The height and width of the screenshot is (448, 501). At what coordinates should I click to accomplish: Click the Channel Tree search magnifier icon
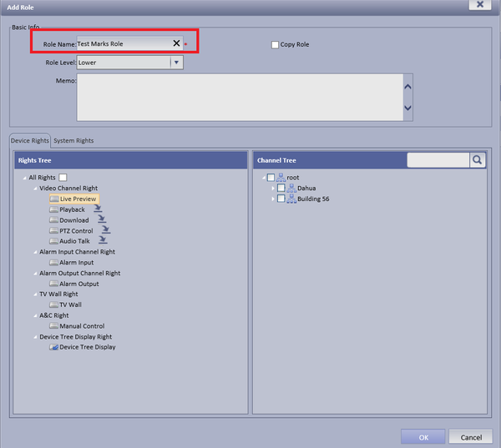tap(477, 160)
